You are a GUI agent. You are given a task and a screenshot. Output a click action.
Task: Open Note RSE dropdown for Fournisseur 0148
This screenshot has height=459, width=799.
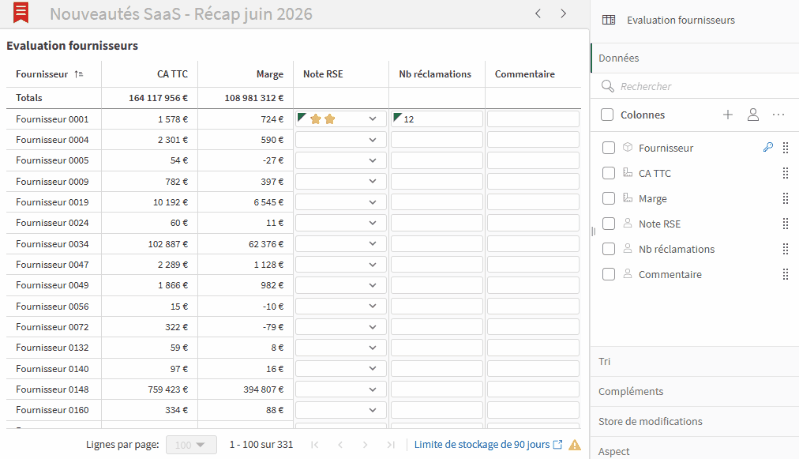click(x=372, y=390)
